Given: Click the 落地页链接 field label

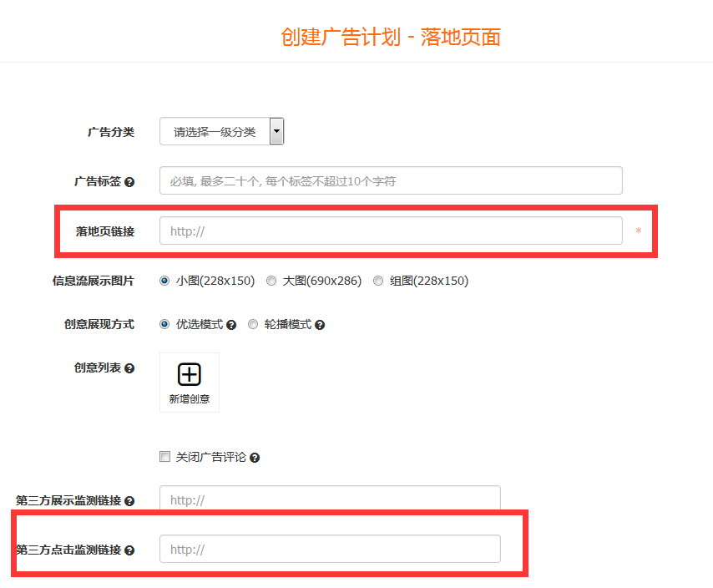Looking at the screenshot, I should point(105,231).
